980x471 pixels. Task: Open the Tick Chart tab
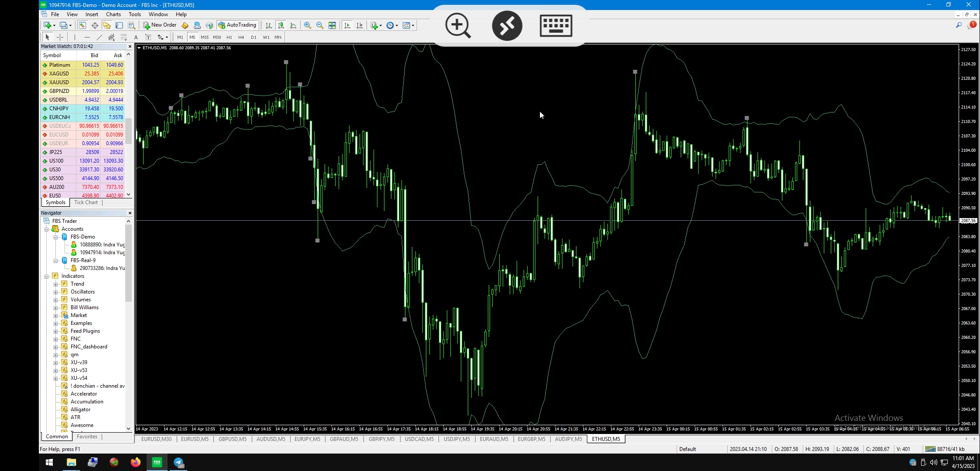click(x=86, y=202)
